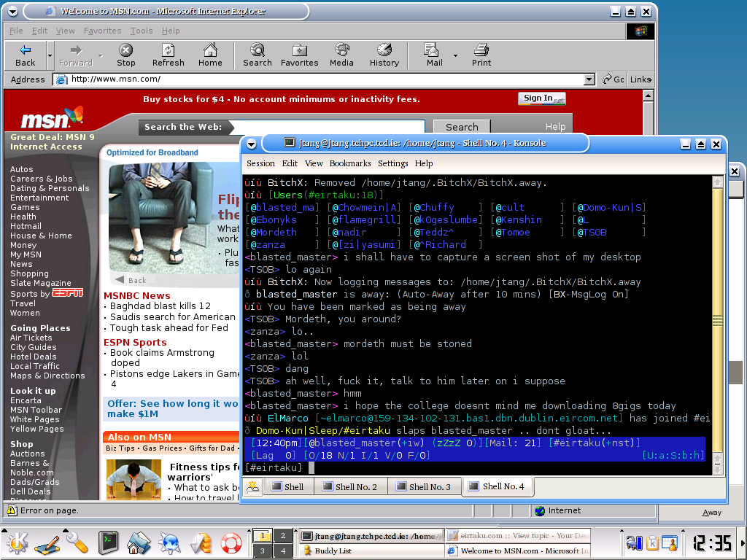Image resolution: width=747 pixels, height=560 pixels.
Task: Switch to virtual desktop 2 in pager
Action: coord(282,537)
